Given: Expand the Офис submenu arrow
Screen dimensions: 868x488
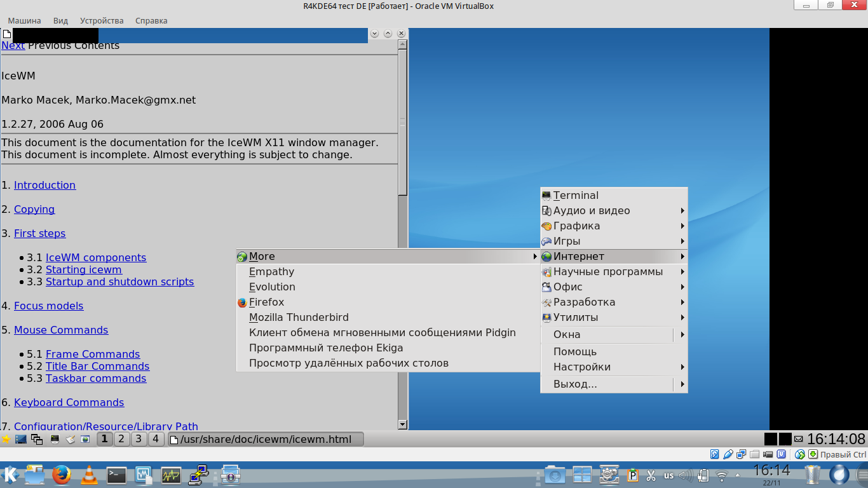Looking at the screenshot, I should [x=682, y=287].
